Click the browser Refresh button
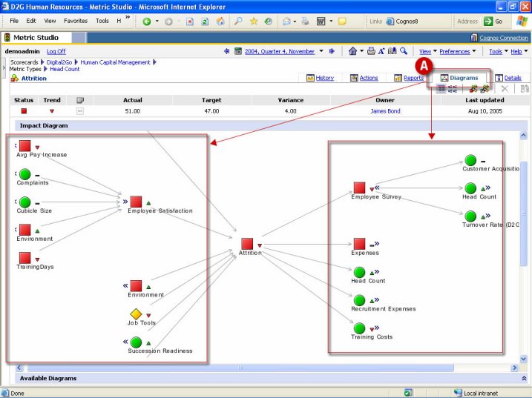This screenshot has height=398, width=532. pos(205,21)
